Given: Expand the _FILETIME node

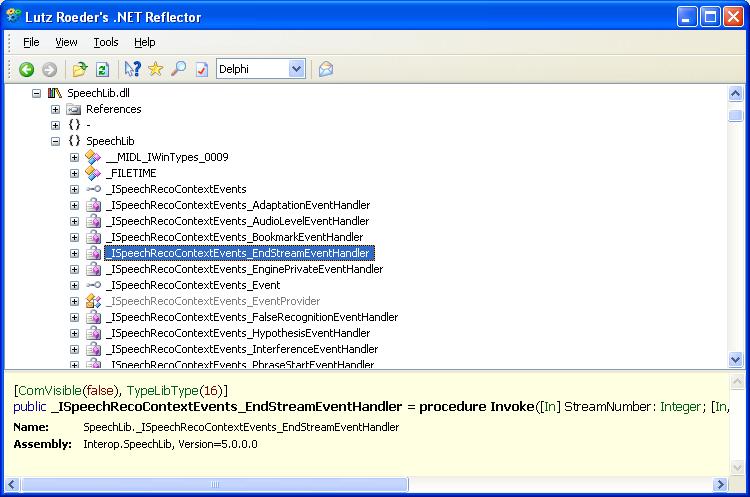Looking at the screenshot, I should pos(75,173).
